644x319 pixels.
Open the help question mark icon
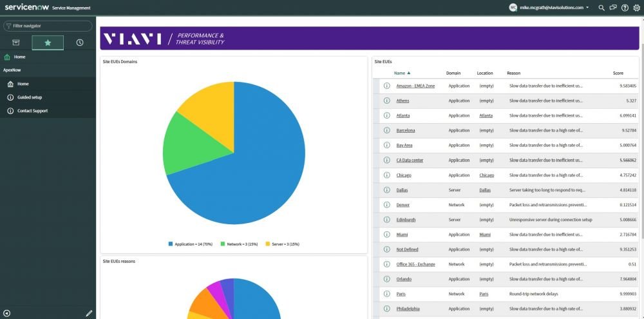pos(625,7)
